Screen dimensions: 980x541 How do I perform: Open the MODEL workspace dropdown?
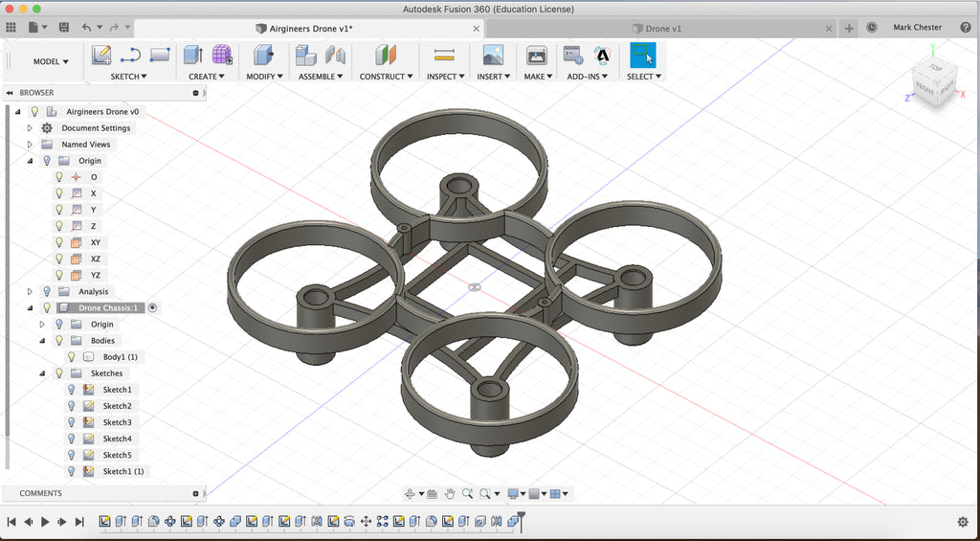[51, 62]
